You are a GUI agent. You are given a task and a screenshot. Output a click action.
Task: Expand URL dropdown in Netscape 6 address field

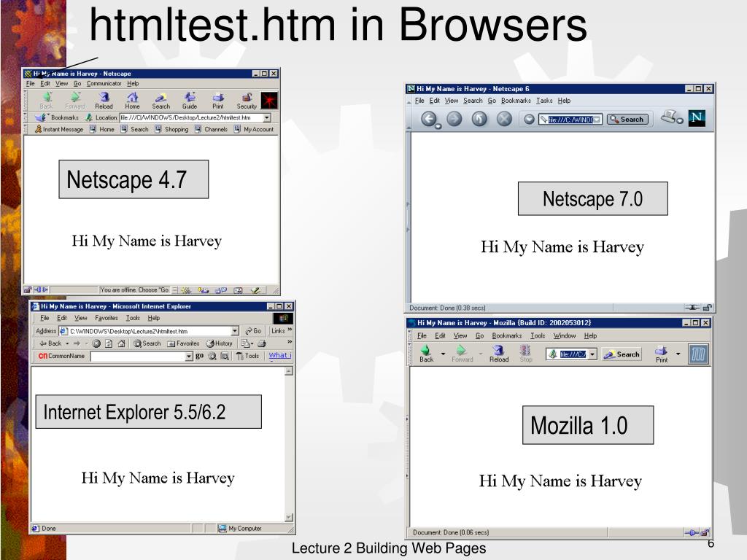point(597,120)
